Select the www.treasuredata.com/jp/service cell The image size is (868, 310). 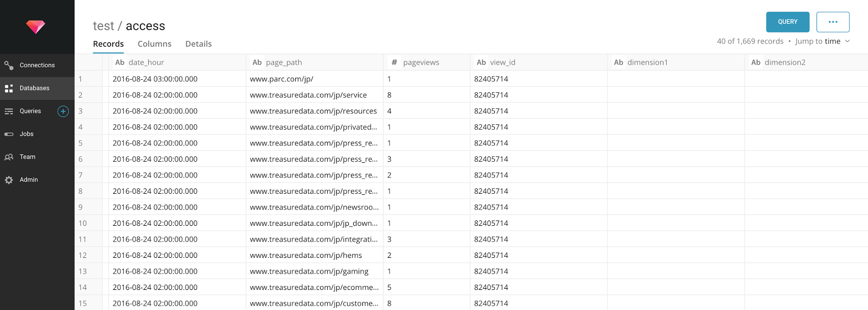pyautogui.click(x=315, y=95)
